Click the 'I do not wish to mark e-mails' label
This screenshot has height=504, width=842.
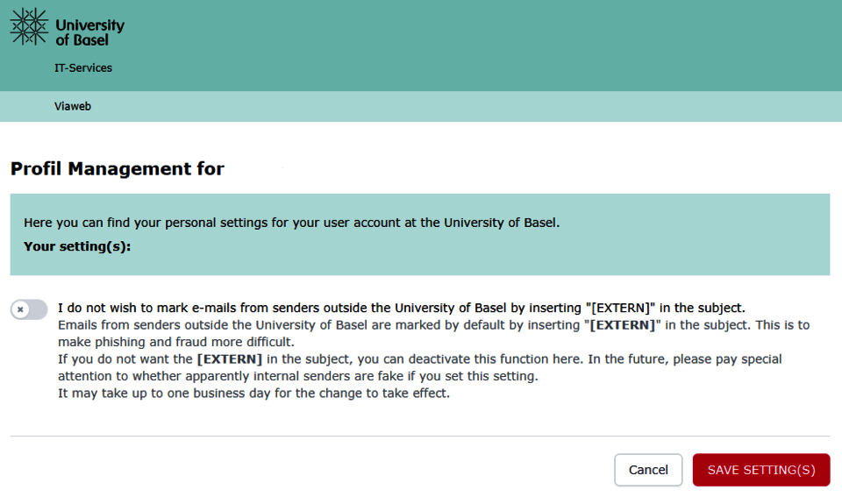(402, 308)
